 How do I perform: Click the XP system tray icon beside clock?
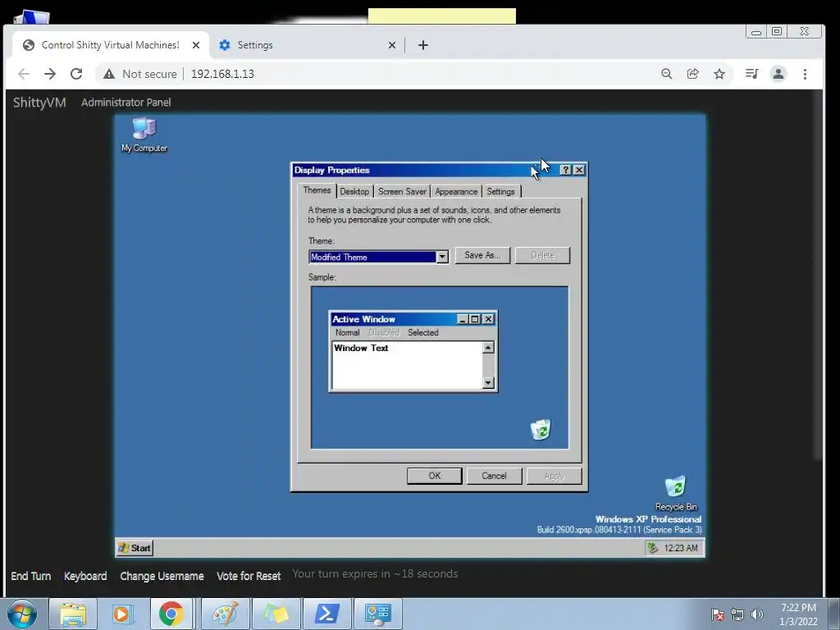652,547
